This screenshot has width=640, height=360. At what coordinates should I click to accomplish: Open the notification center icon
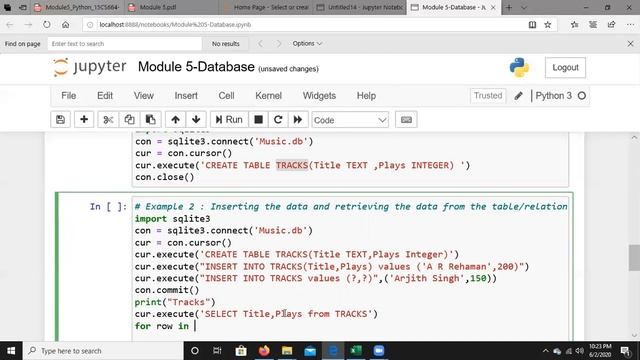tap(625, 351)
